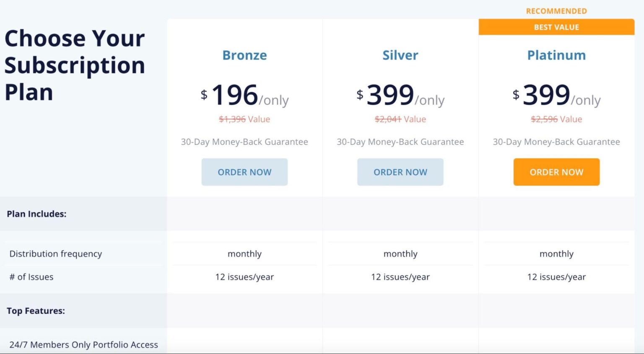The image size is (644, 354).
Task: Click the $399 Platinum price
Action: click(556, 95)
